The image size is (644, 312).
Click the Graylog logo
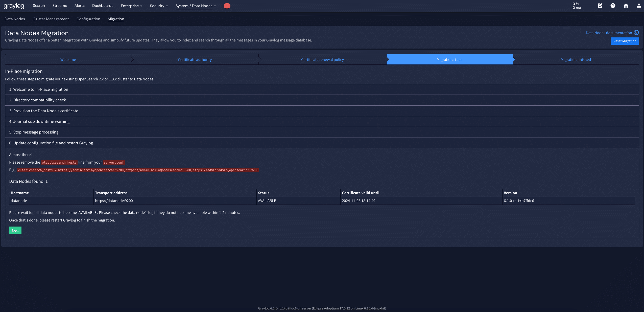pyautogui.click(x=14, y=6)
